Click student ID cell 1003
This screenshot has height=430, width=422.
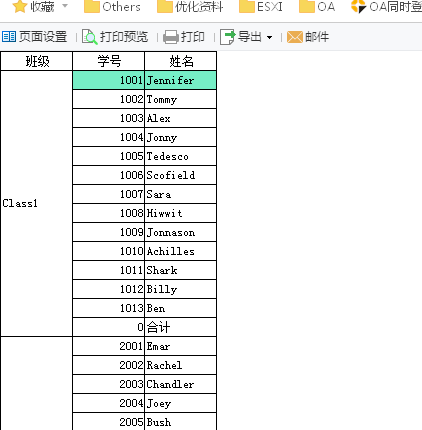coord(109,118)
